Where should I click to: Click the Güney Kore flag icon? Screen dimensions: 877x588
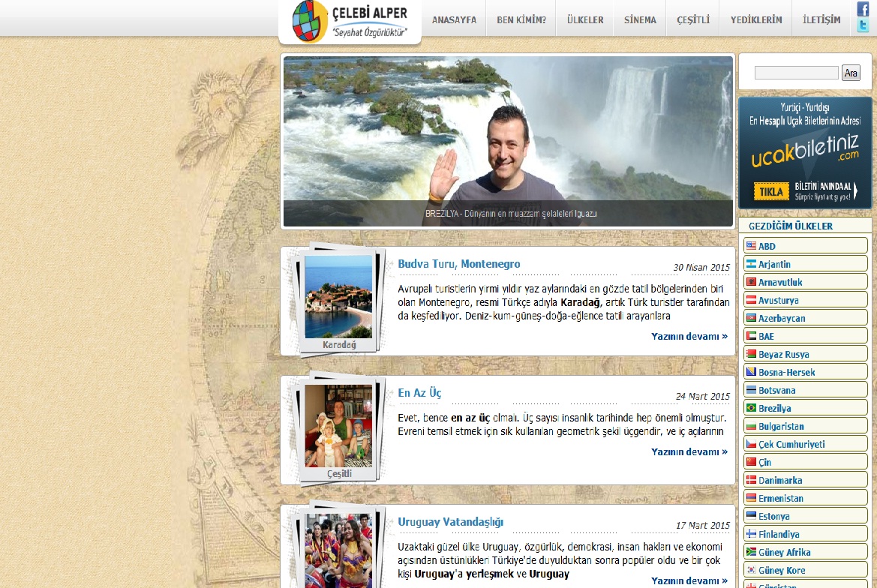point(751,569)
